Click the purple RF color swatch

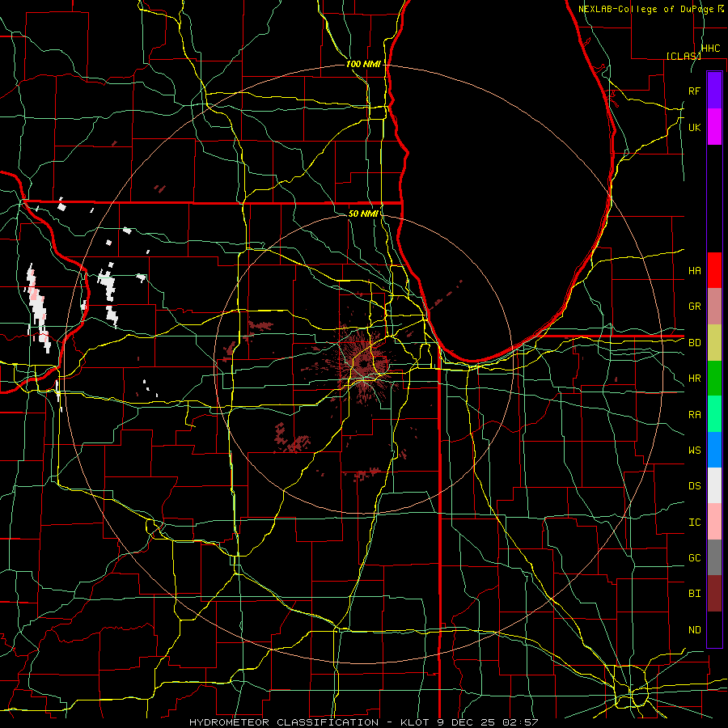click(x=714, y=91)
